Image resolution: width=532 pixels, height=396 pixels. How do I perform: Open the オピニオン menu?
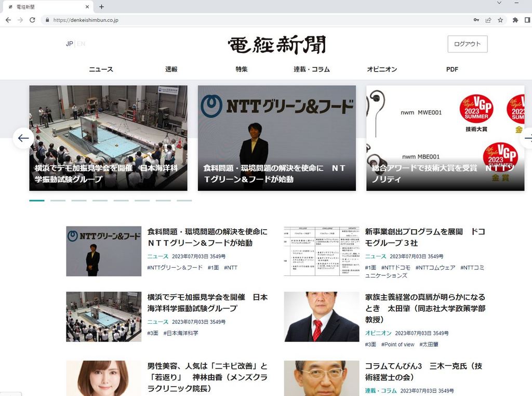point(382,69)
